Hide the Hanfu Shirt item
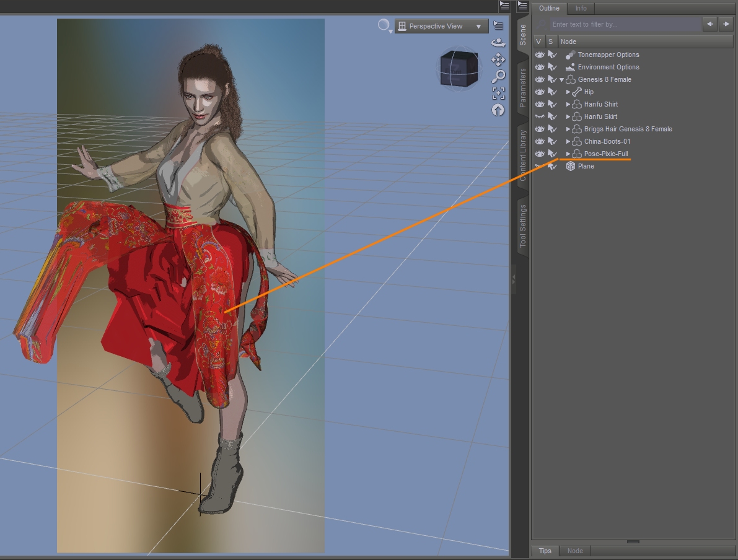The height and width of the screenshot is (560, 738). (x=539, y=105)
